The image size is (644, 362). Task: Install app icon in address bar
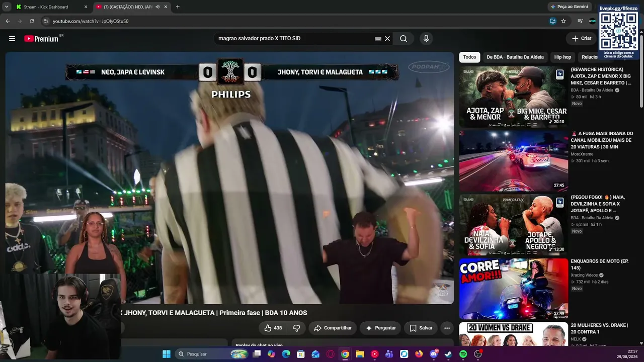tap(552, 21)
